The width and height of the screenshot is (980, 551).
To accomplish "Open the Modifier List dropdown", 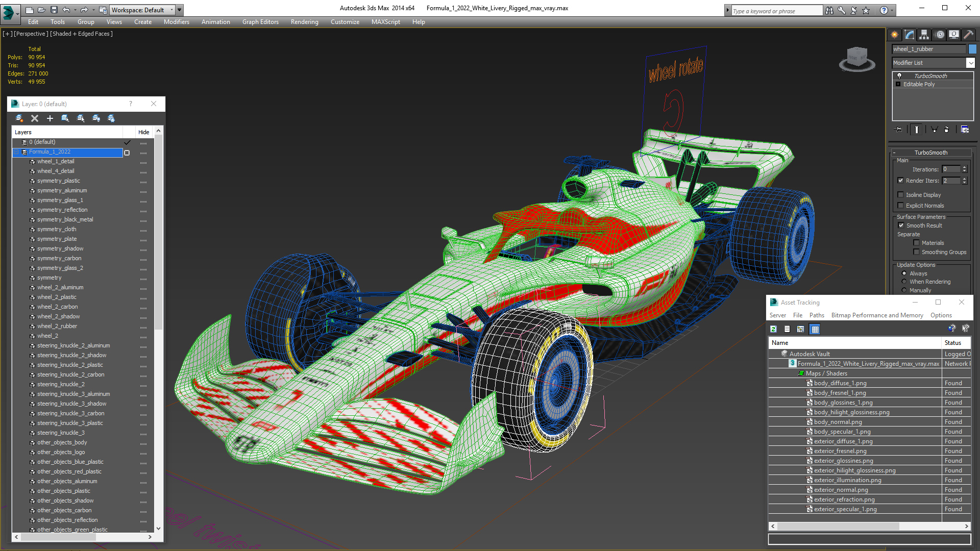I will tap(970, 63).
